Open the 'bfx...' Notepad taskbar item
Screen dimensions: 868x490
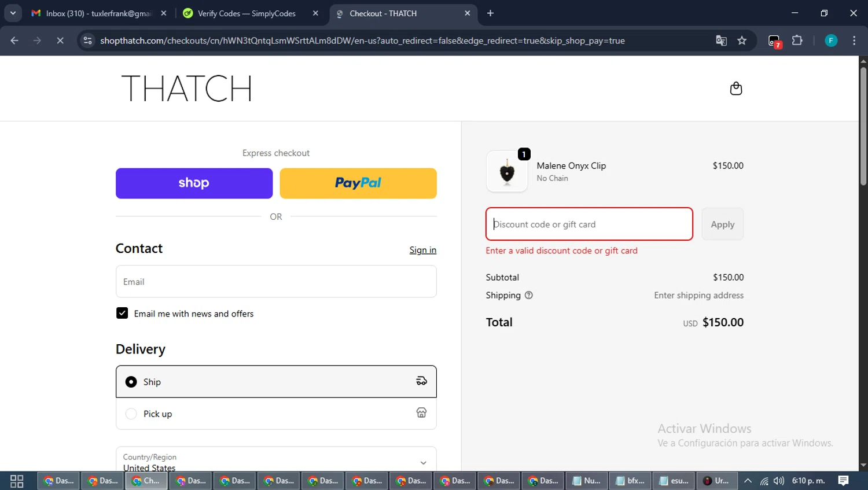(x=630, y=481)
